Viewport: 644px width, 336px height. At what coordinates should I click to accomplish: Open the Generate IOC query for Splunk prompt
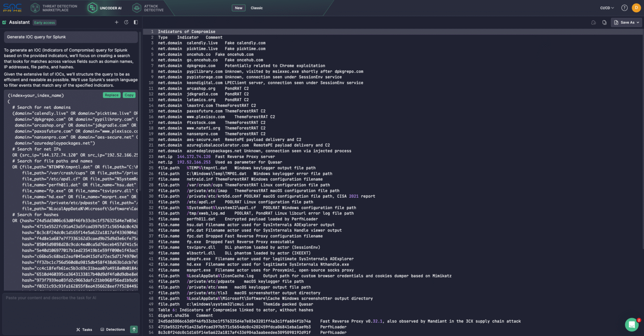(70, 37)
